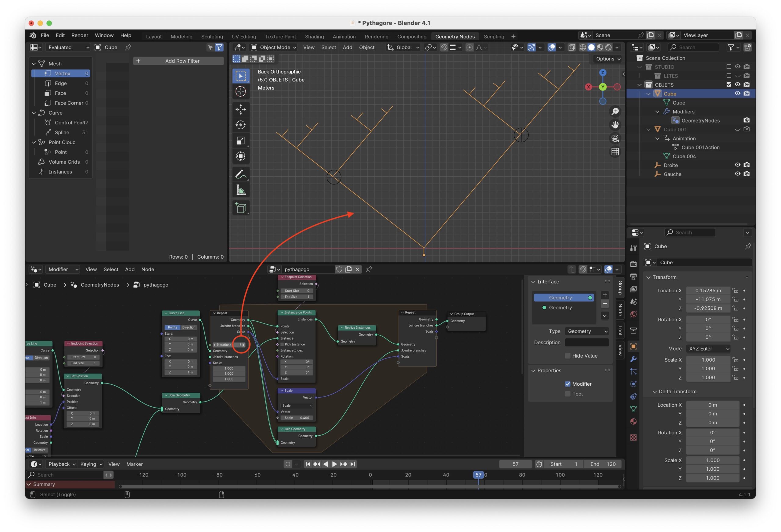Open the Object Mode dropdown
This screenshot has height=532, width=781.
tap(274, 47)
